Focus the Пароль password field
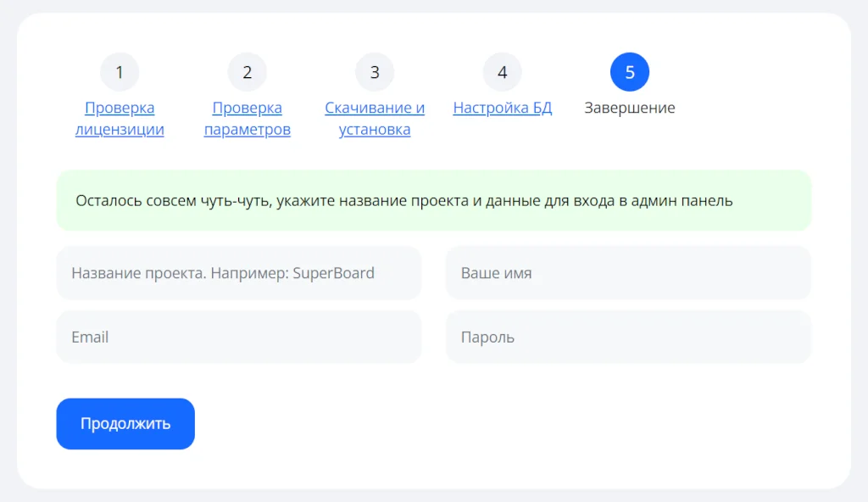The height and width of the screenshot is (502, 868). [628, 337]
